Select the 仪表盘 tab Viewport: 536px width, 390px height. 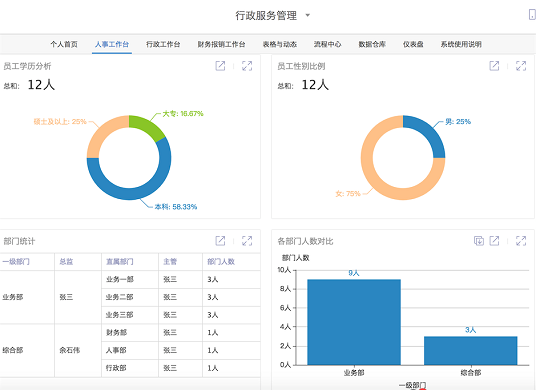pyautogui.click(x=413, y=44)
